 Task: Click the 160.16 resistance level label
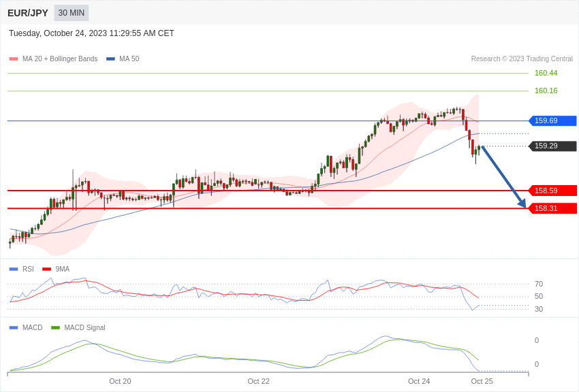coord(546,91)
